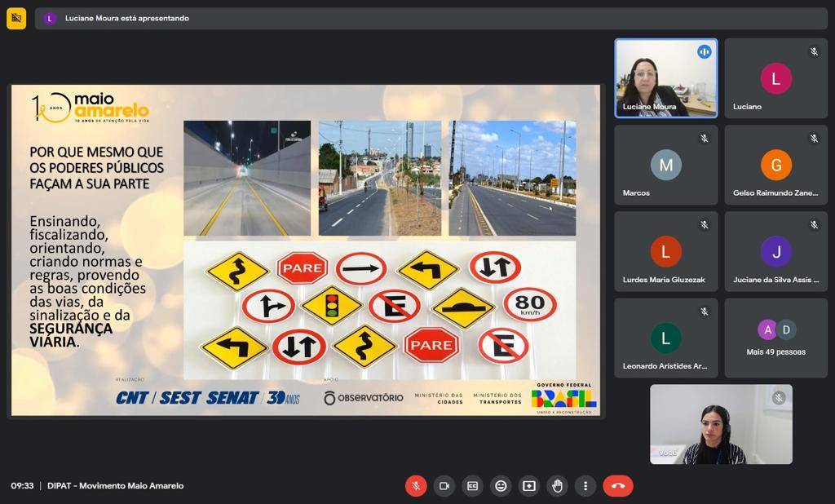Toggle the camera button in call controls
The height and width of the screenshot is (504, 835).
(x=444, y=486)
